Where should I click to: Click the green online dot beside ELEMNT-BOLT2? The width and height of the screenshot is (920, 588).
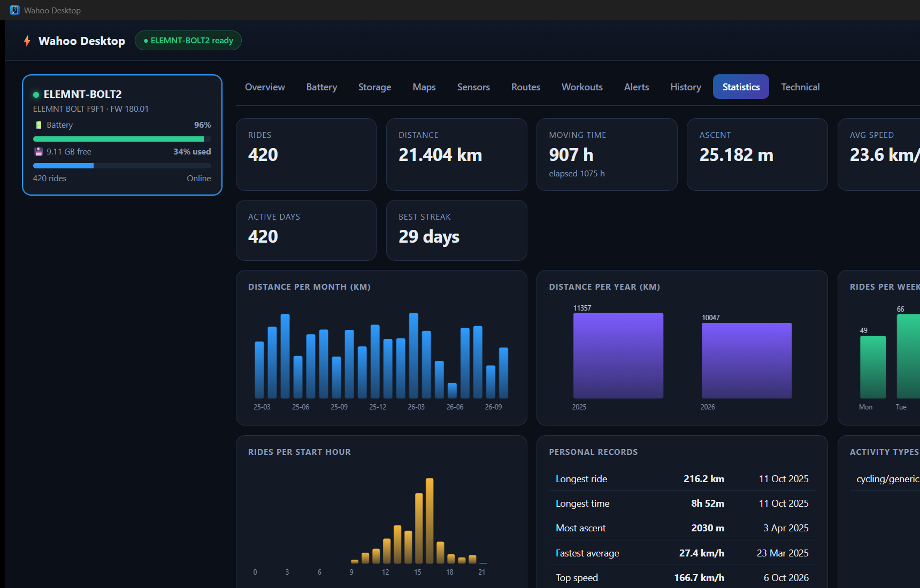(x=36, y=95)
